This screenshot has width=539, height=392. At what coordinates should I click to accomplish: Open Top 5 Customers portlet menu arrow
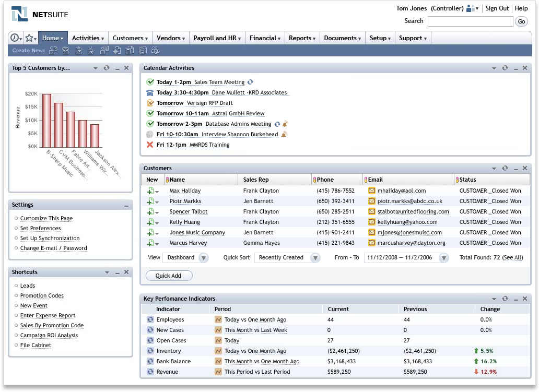pos(96,68)
